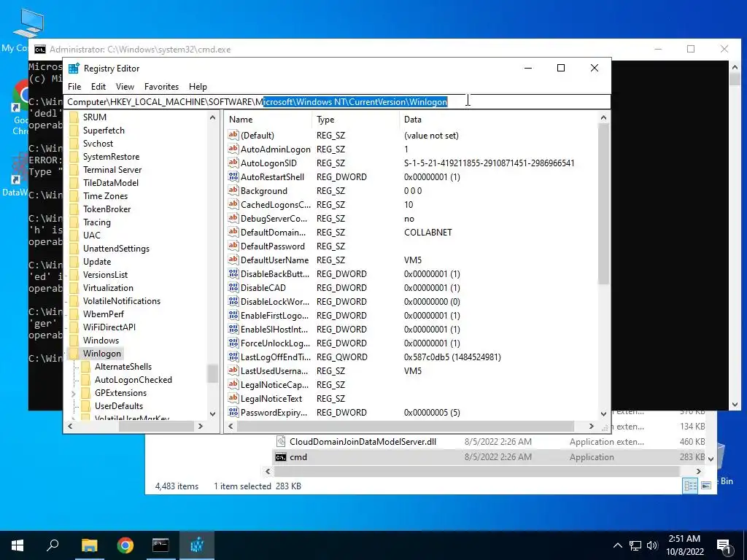
Task: Select the AutoAdminLogon value string icon
Action: (233, 149)
